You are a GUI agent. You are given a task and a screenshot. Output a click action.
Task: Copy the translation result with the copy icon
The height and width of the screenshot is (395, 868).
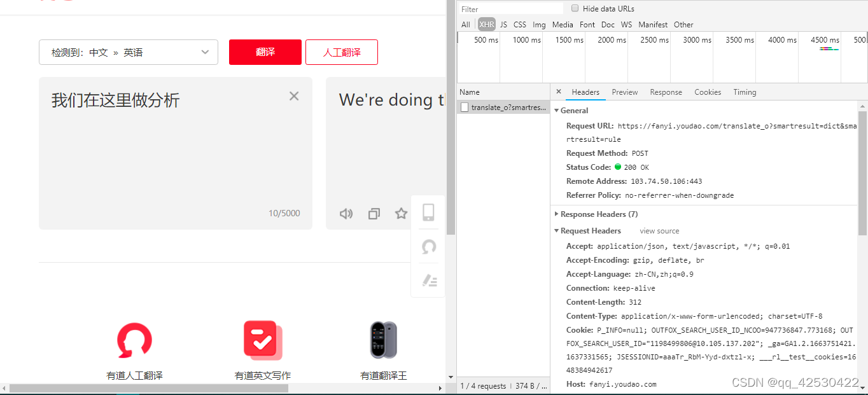click(374, 214)
